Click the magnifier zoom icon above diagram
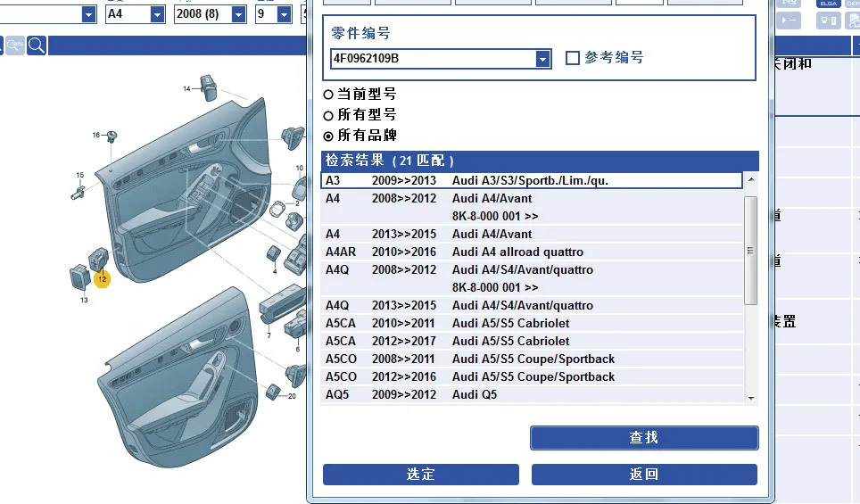This screenshot has height=504, width=860. [37, 45]
